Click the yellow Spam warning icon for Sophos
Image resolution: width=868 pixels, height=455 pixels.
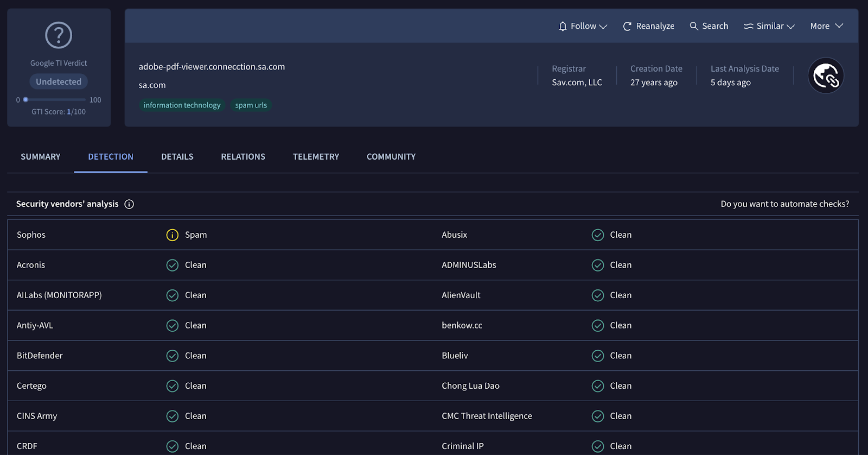coord(172,235)
